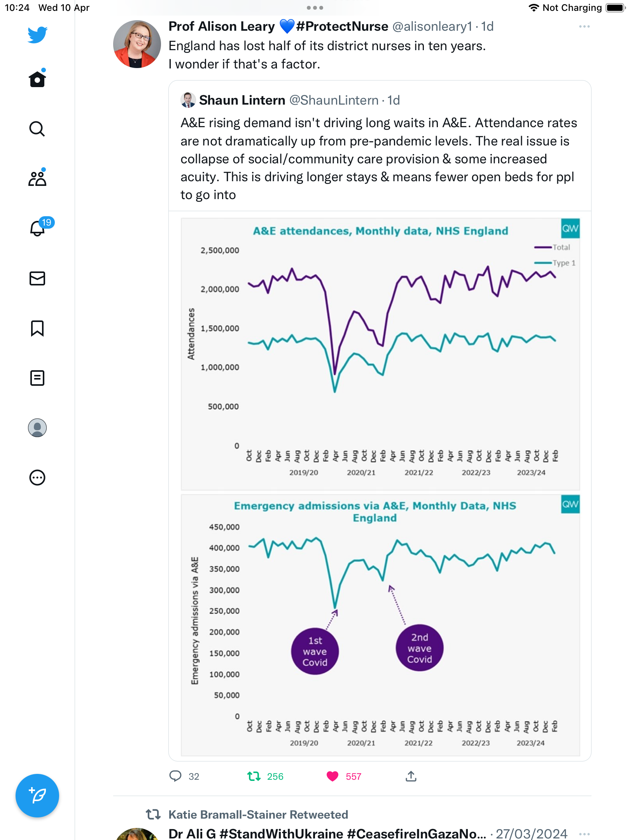
Task: Tap the 1d timestamp on Alison Leary's tweet
Action: tap(487, 26)
